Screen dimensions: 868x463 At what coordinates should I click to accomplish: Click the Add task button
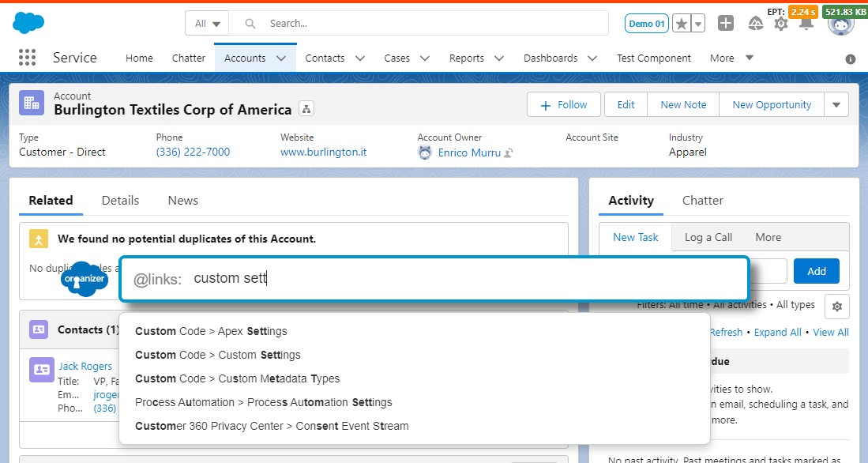[817, 271]
